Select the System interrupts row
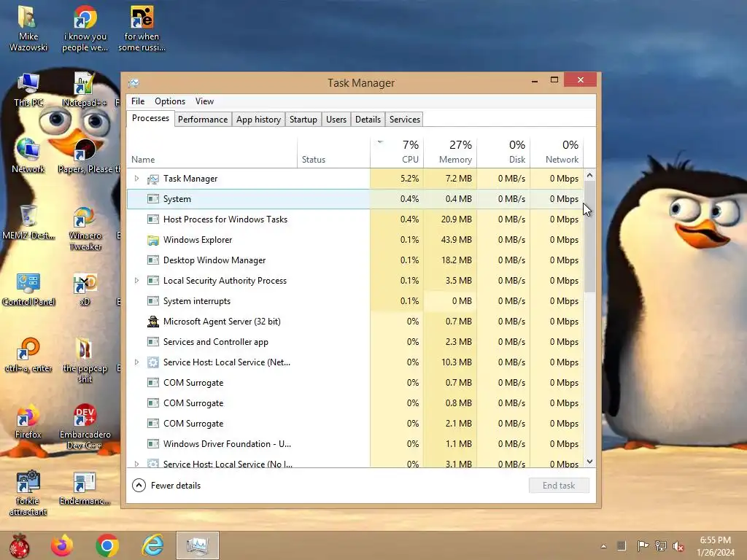Viewport: 747px width, 560px height. [x=355, y=301]
